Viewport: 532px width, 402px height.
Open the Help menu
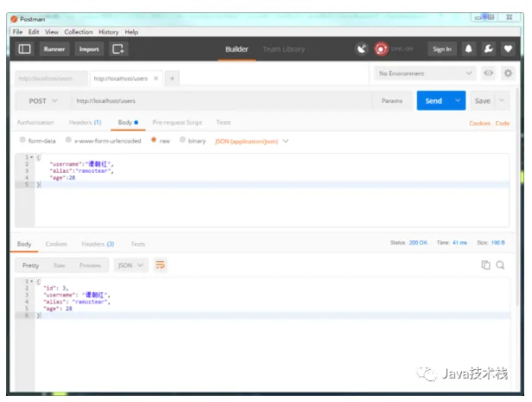pos(131,32)
